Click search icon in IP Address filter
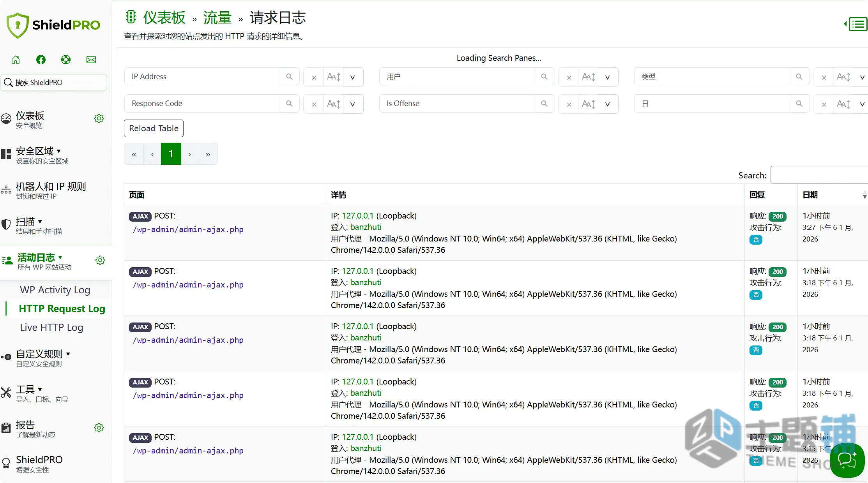 [x=289, y=77]
